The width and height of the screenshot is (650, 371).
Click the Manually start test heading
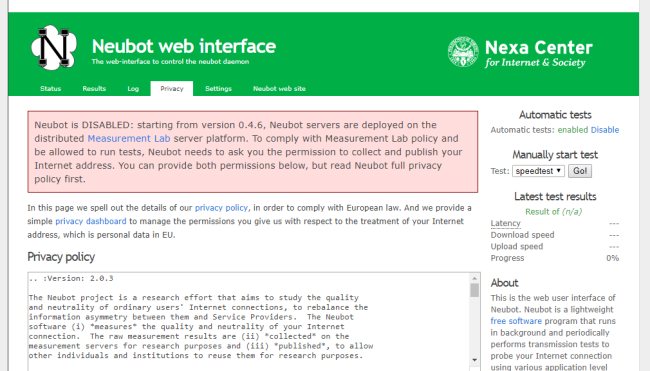coord(555,155)
